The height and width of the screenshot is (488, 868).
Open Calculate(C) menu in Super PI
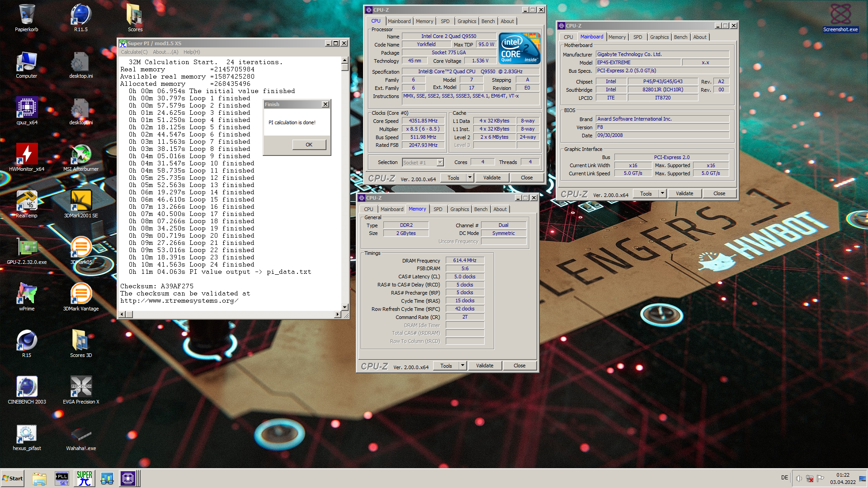pos(134,52)
